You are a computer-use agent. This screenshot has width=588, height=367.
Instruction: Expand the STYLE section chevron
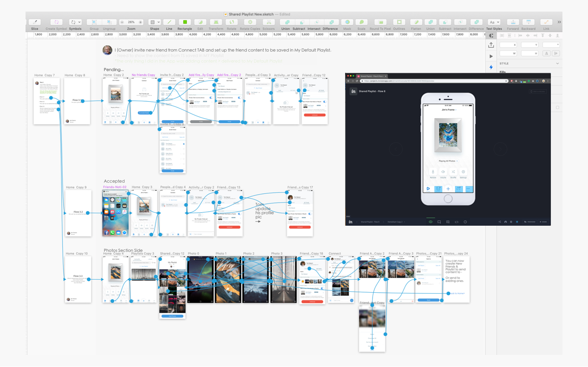coord(558,63)
